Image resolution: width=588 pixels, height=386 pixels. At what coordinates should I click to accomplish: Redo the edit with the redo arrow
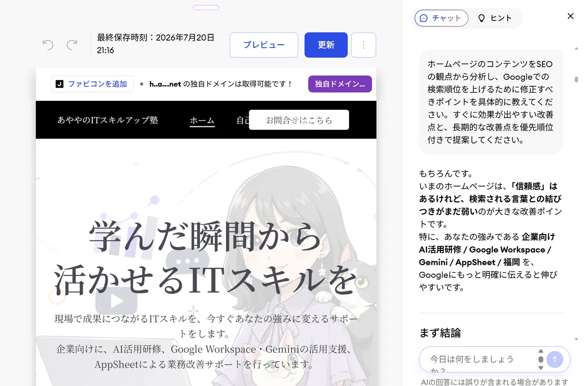72,45
